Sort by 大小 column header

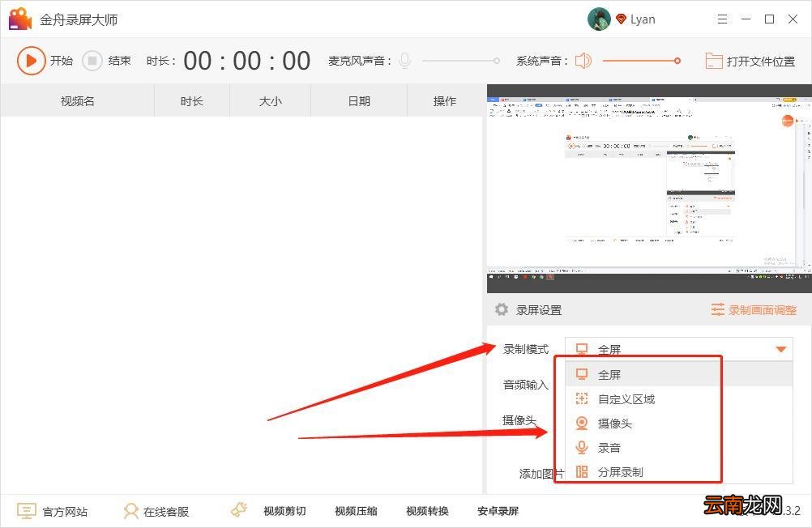pyautogui.click(x=270, y=101)
